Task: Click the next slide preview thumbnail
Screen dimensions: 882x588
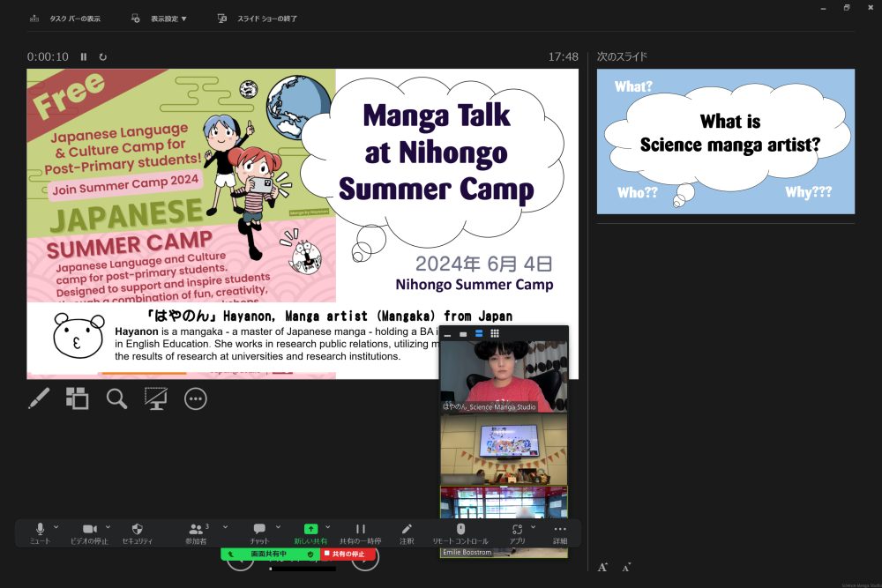Action: (x=725, y=141)
